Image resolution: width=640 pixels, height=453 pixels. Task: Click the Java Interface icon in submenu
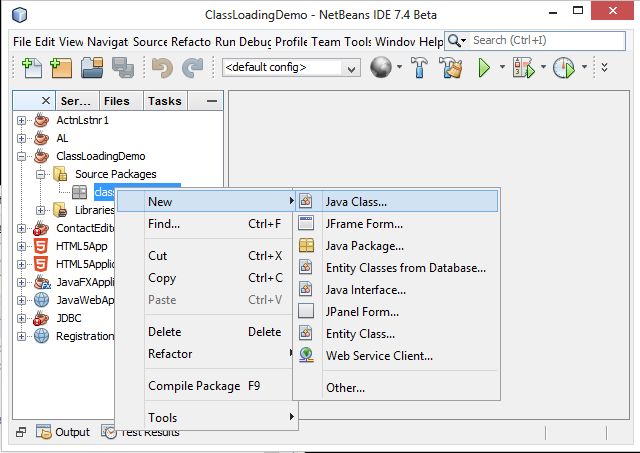306,289
